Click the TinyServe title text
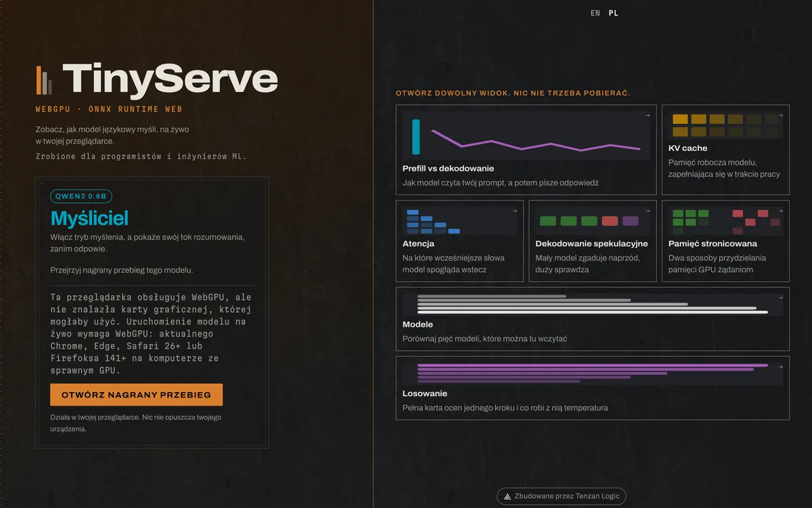The width and height of the screenshot is (812, 508). tap(170, 79)
